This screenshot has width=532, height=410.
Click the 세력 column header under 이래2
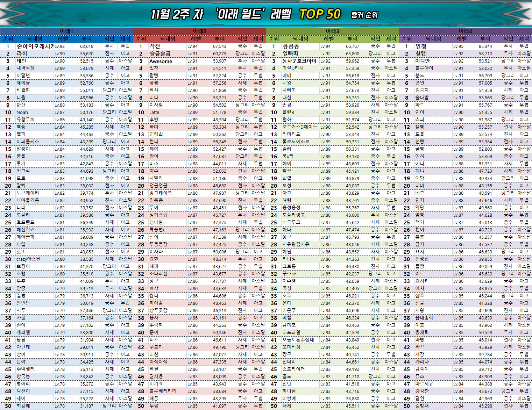(x=258, y=39)
